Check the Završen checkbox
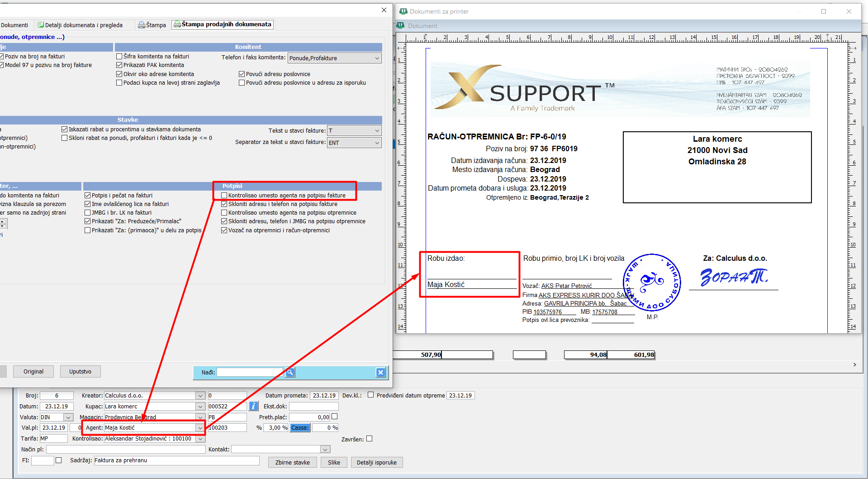This screenshot has width=868, height=479. click(369, 439)
